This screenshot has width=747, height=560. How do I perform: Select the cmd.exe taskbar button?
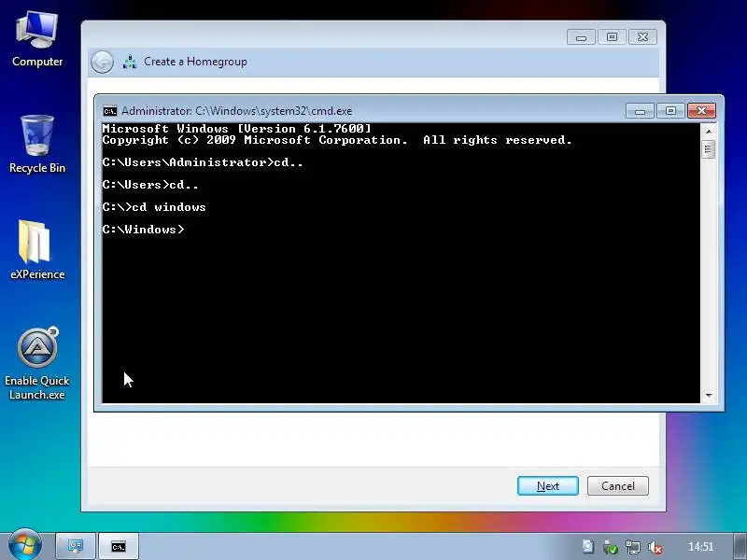point(119,546)
